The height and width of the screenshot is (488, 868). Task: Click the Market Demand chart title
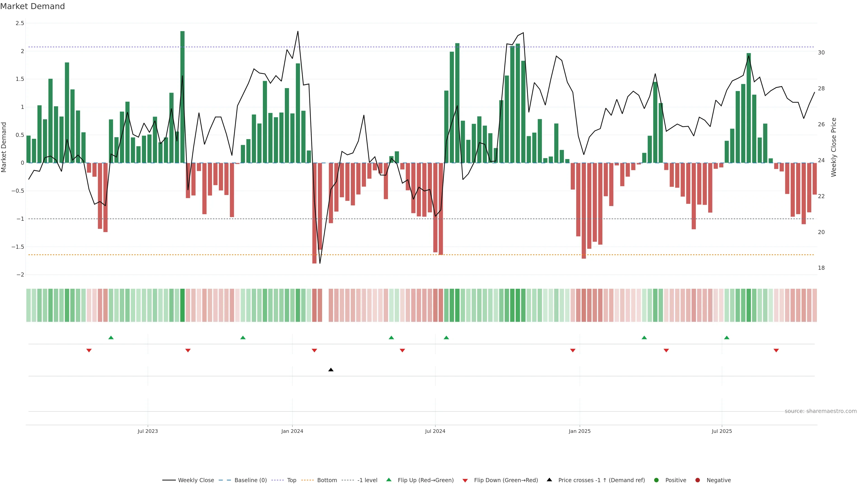pos(32,6)
